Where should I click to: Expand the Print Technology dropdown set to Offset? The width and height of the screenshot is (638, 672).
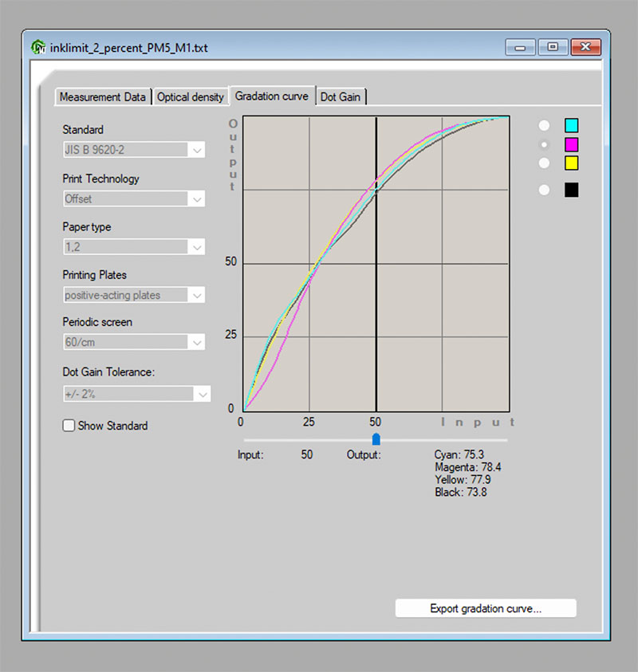(x=197, y=198)
